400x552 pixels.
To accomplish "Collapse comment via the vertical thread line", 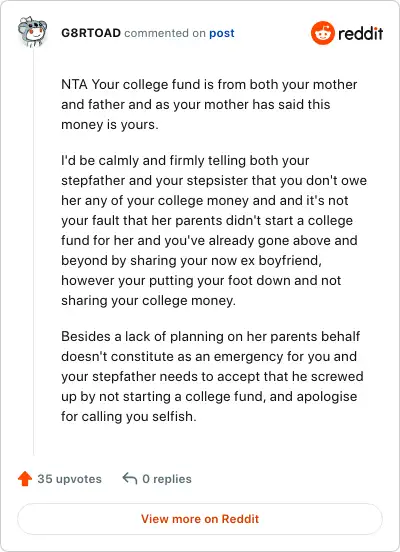I will click(33, 252).
